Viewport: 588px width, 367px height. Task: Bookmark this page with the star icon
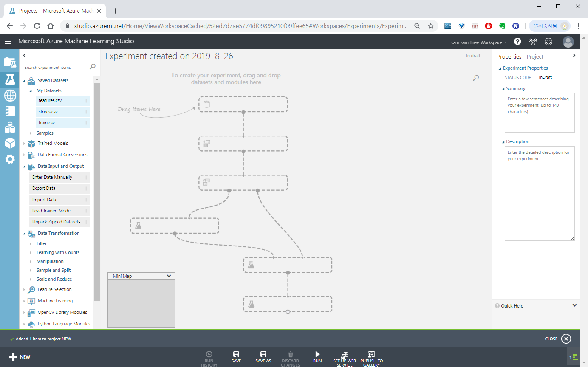[431, 26]
